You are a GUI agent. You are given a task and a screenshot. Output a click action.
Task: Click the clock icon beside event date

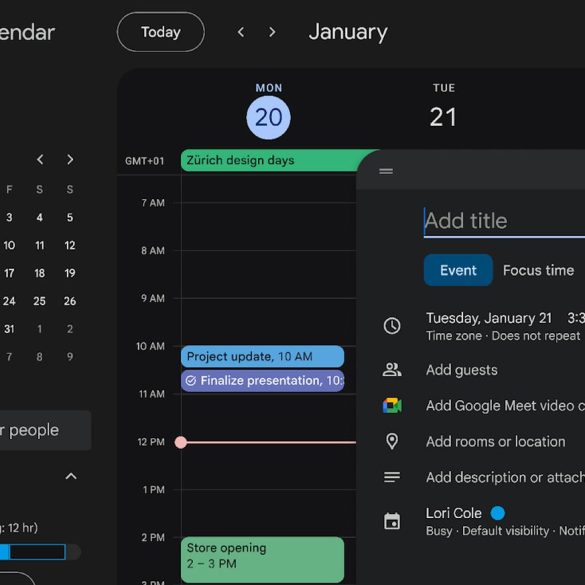(392, 326)
